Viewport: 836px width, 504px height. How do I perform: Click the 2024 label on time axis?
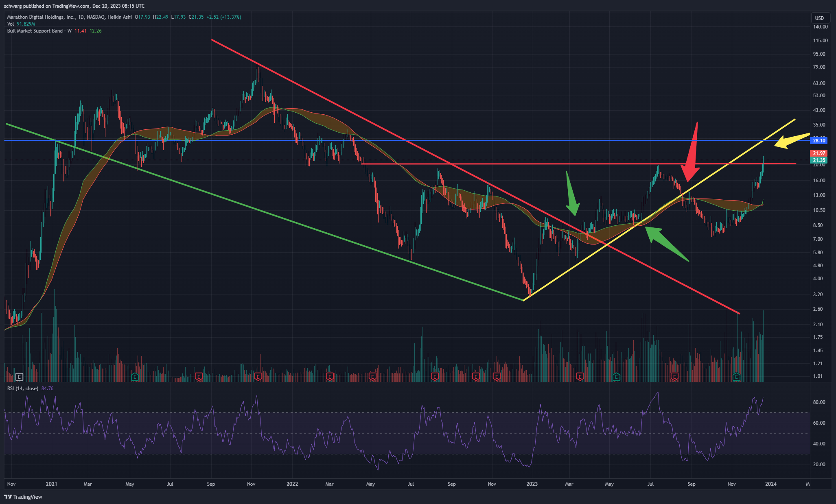(x=771, y=484)
